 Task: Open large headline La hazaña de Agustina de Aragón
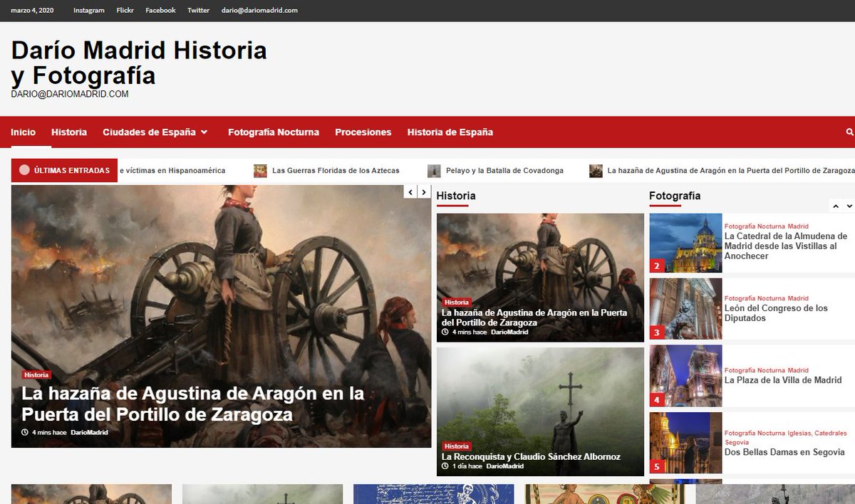[x=192, y=404]
